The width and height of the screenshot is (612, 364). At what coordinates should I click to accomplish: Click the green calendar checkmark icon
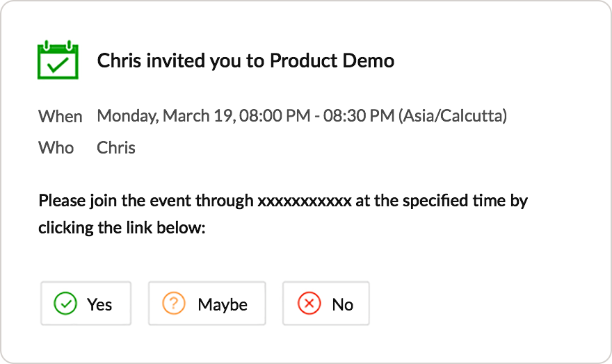[x=58, y=60]
